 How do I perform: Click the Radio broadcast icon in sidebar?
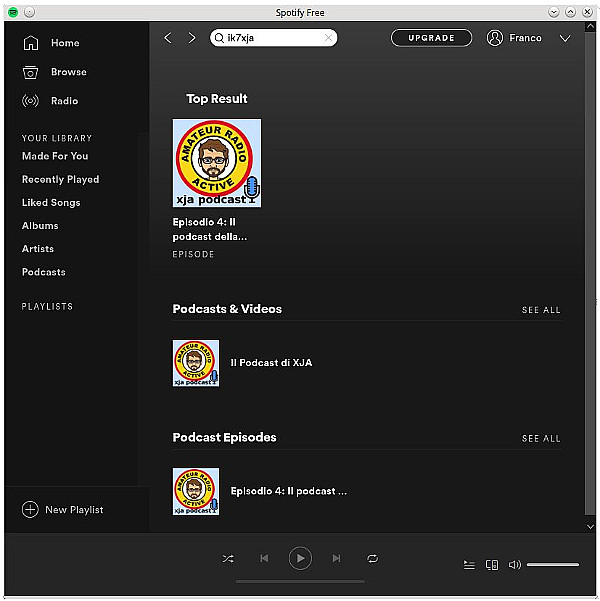coord(31,101)
